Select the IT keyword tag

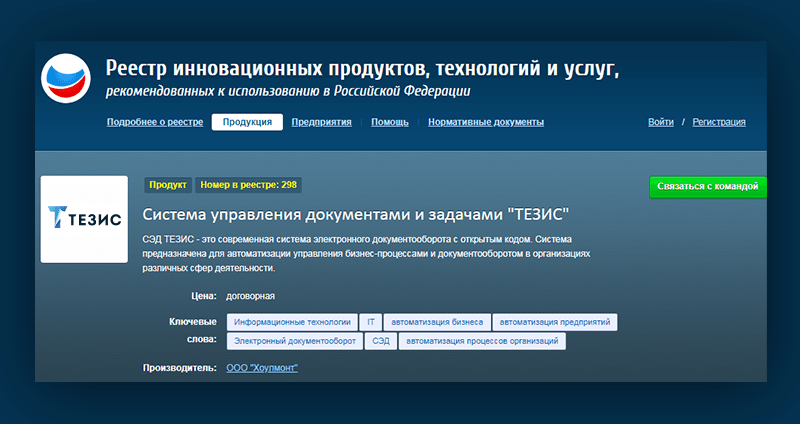[371, 322]
